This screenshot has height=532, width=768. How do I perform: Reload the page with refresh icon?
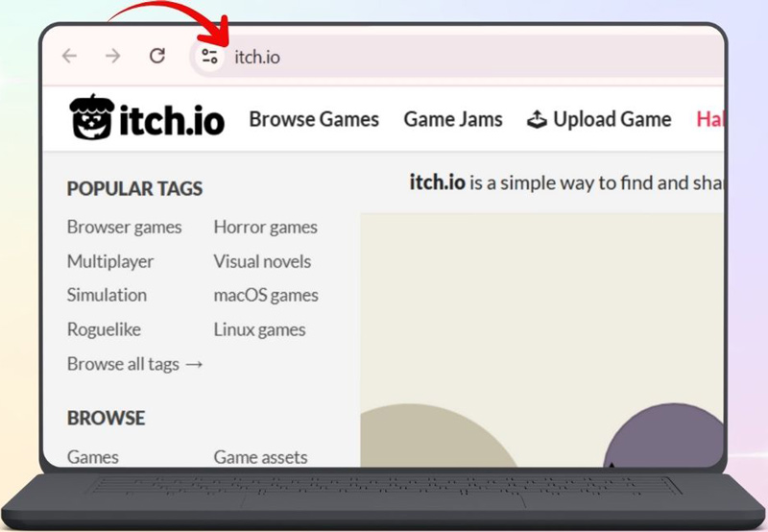(157, 56)
